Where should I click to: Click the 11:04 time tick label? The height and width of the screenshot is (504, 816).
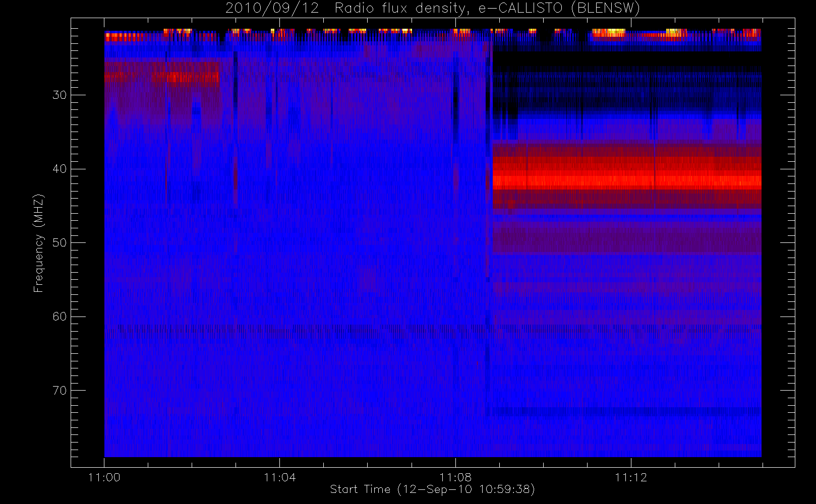coord(280,477)
